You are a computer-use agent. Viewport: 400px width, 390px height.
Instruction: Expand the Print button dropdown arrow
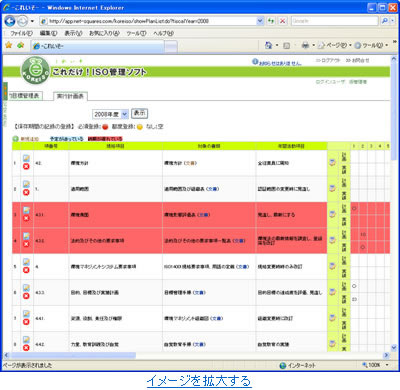tap(313, 45)
